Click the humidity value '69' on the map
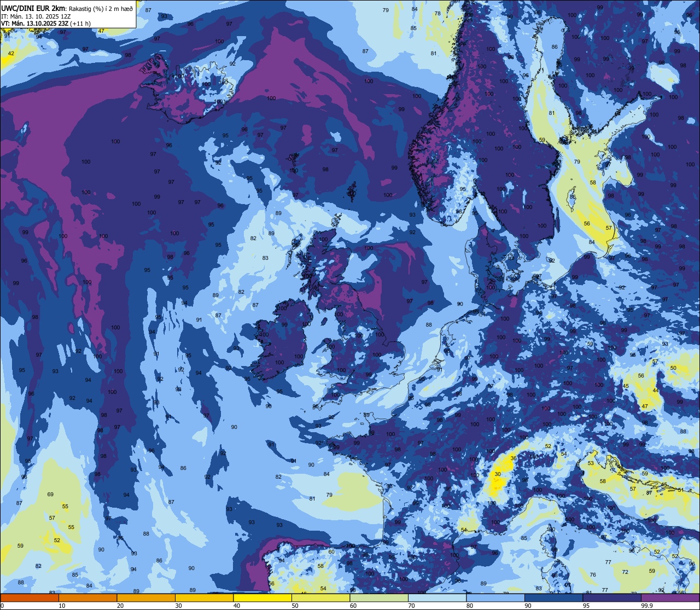 coord(50,495)
